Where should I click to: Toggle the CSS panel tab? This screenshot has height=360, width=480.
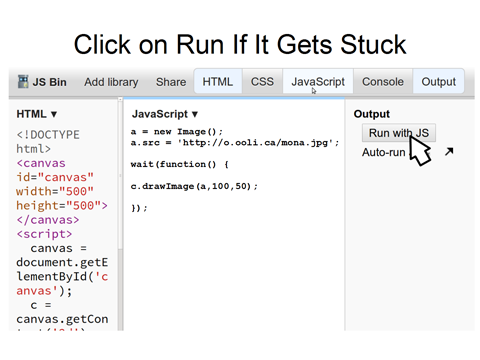click(262, 82)
